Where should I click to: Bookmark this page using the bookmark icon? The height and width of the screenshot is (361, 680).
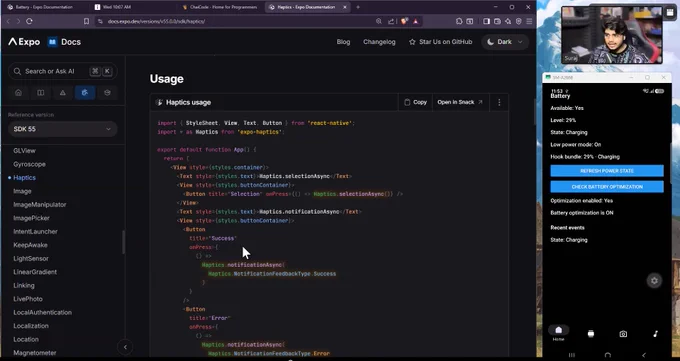(x=86, y=21)
